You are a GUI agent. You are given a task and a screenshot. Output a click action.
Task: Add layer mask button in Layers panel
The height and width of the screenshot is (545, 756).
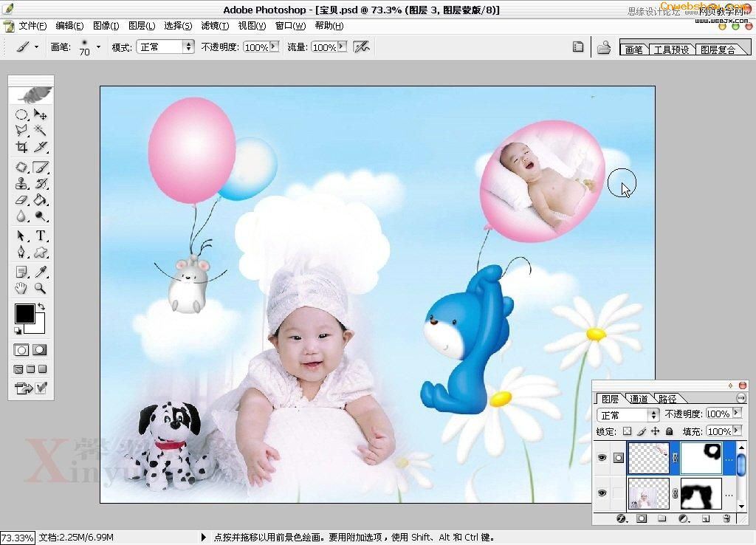coord(642,518)
